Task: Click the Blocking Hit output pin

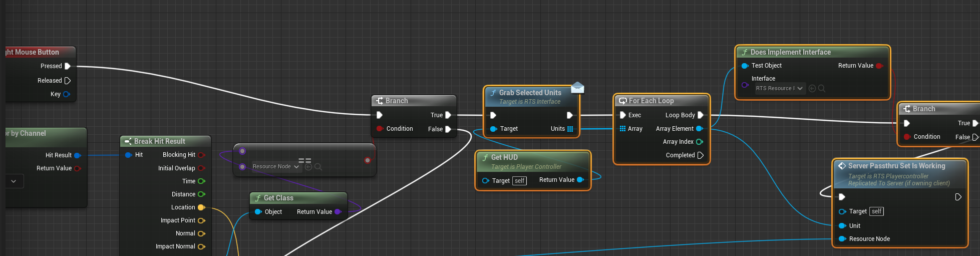Action: (x=201, y=155)
